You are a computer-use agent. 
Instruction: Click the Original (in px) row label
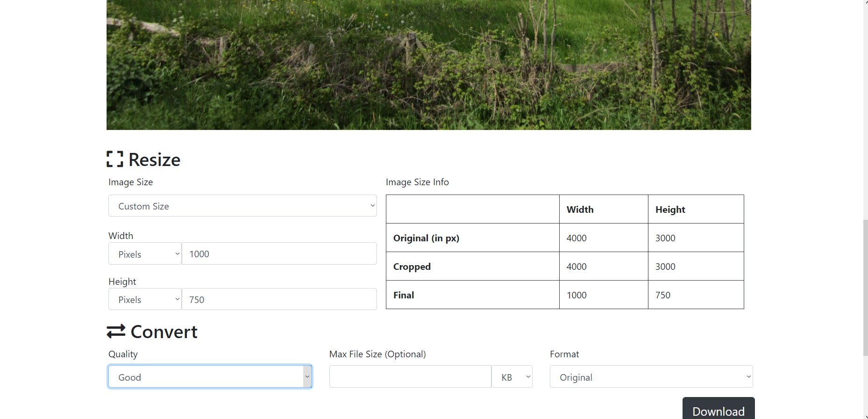(426, 238)
